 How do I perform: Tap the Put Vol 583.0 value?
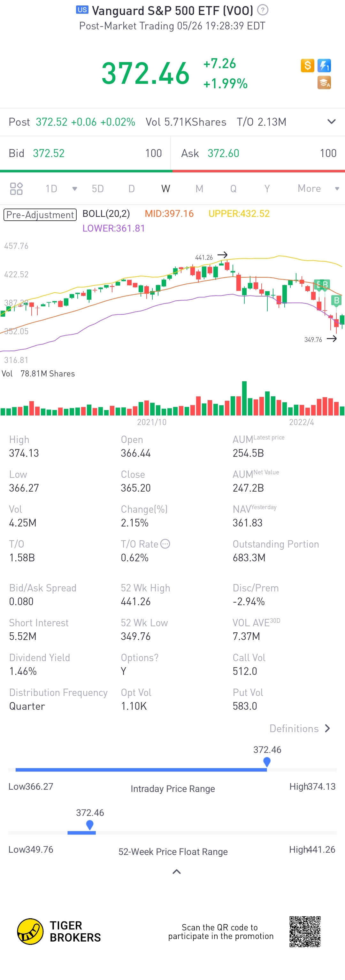245,706
